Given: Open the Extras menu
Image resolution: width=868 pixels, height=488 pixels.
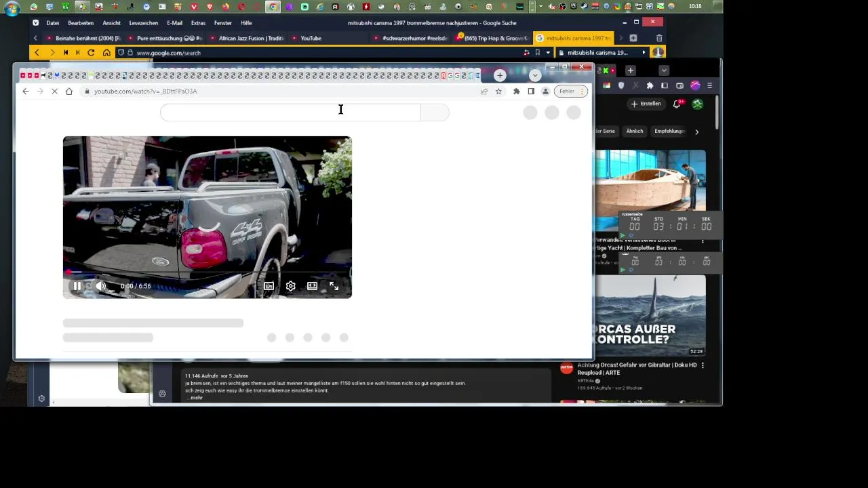Looking at the screenshot, I should [x=198, y=23].
